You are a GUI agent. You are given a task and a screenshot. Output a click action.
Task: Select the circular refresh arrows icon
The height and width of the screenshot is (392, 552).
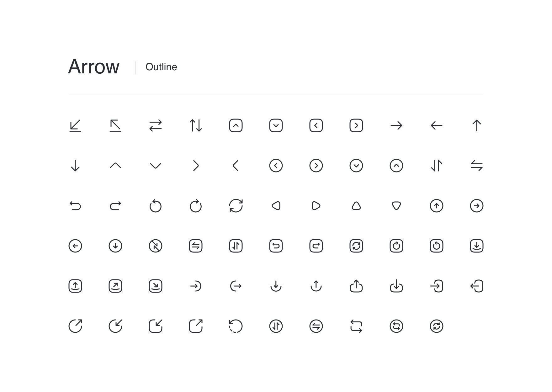point(236,206)
